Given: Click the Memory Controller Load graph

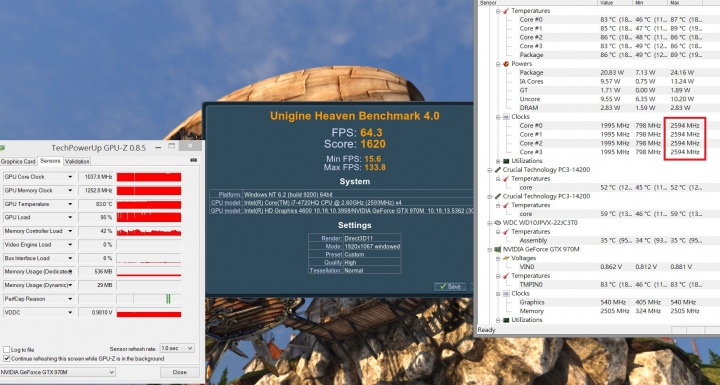Looking at the screenshot, I should [149, 231].
